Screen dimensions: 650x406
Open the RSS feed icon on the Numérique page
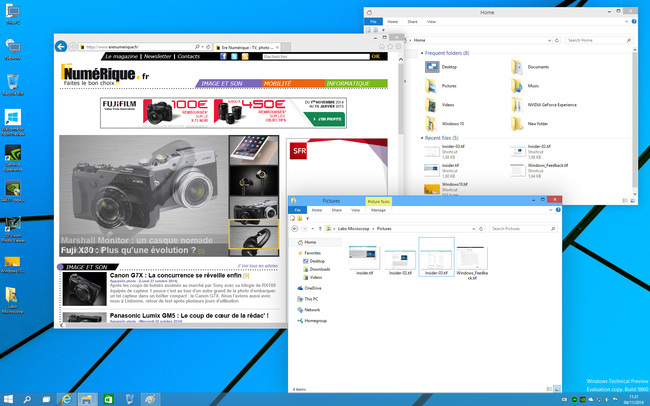pyautogui.click(x=245, y=56)
